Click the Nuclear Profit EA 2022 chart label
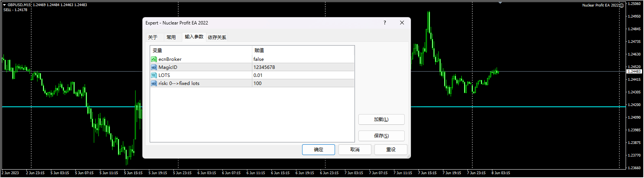The image size is (644, 178). (x=600, y=5)
